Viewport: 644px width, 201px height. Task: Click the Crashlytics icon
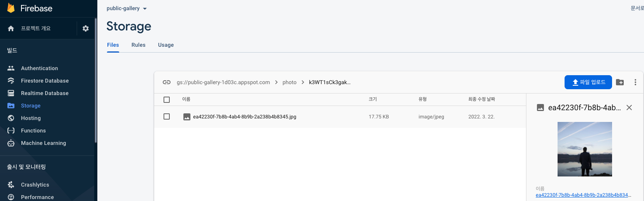tap(11, 185)
